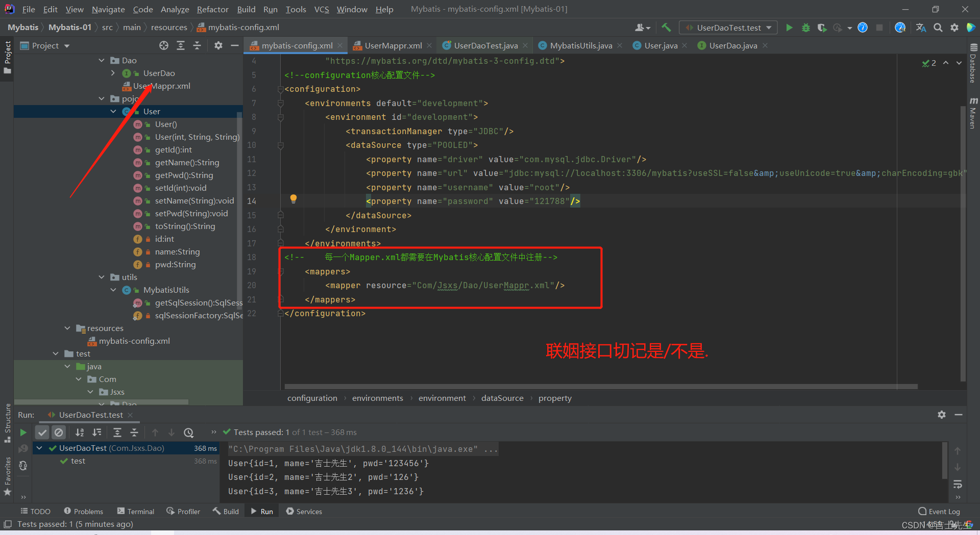Open the Profiler tool window
The width and height of the screenshot is (980, 535).
click(x=183, y=511)
